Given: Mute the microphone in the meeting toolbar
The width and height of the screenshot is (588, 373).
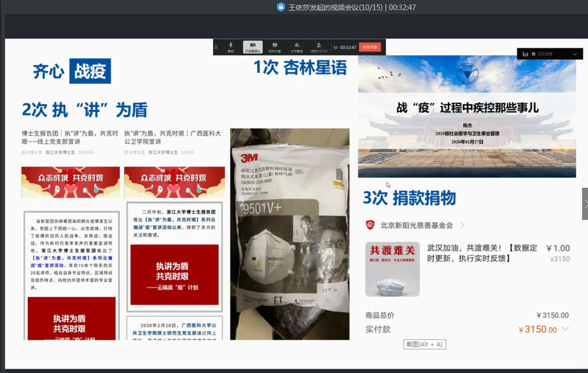Looking at the screenshot, I should [231, 46].
